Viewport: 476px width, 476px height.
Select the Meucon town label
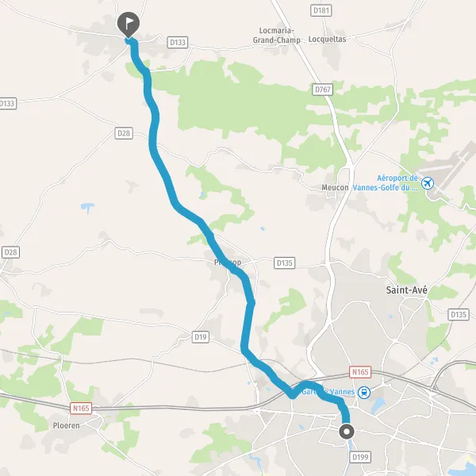(335, 187)
